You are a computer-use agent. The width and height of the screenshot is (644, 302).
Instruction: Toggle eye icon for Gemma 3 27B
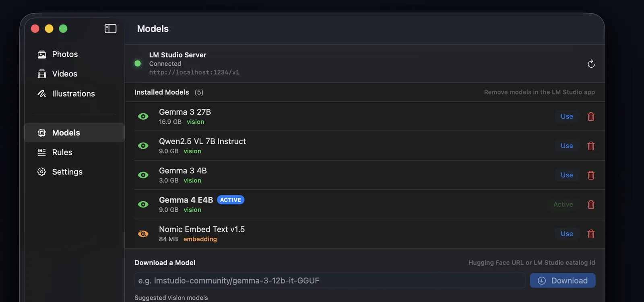coord(143,116)
